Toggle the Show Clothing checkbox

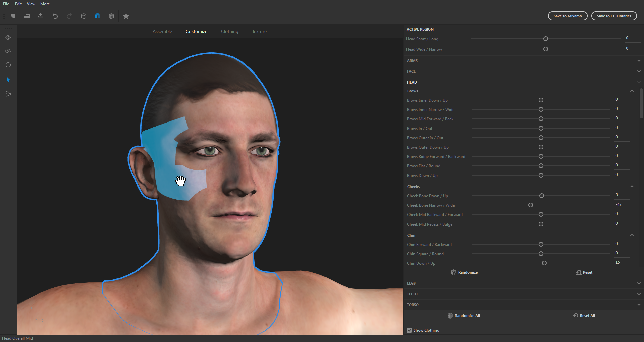point(409,330)
